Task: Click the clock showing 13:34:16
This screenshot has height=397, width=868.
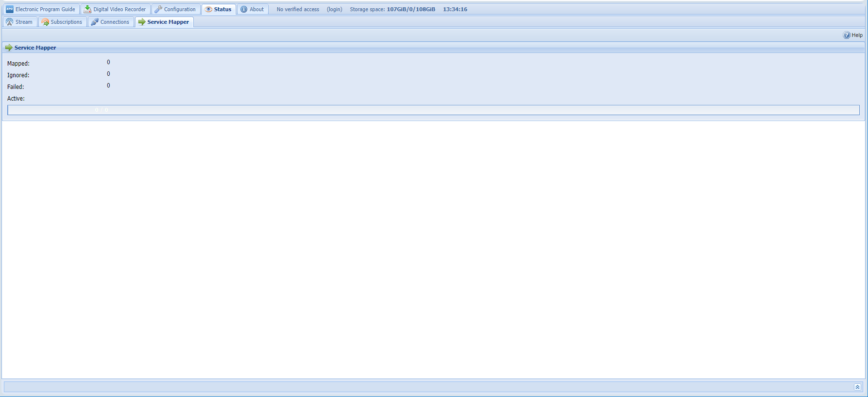Action: tap(455, 9)
